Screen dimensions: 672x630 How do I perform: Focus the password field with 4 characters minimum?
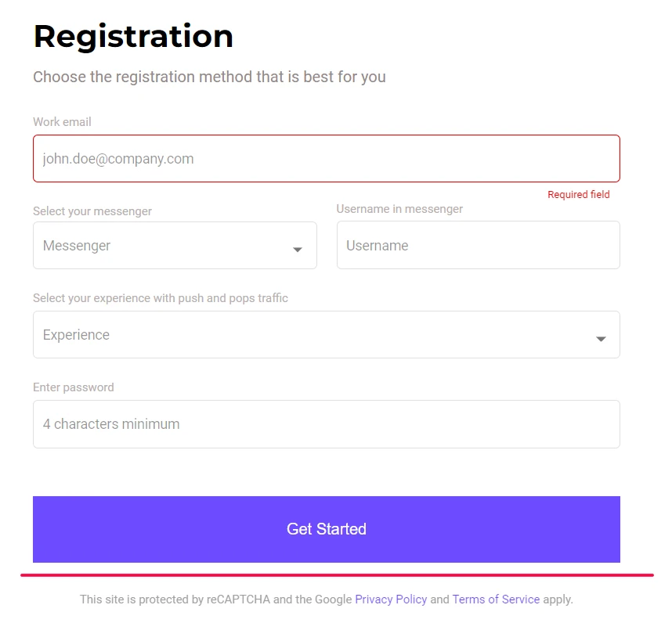tap(327, 424)
